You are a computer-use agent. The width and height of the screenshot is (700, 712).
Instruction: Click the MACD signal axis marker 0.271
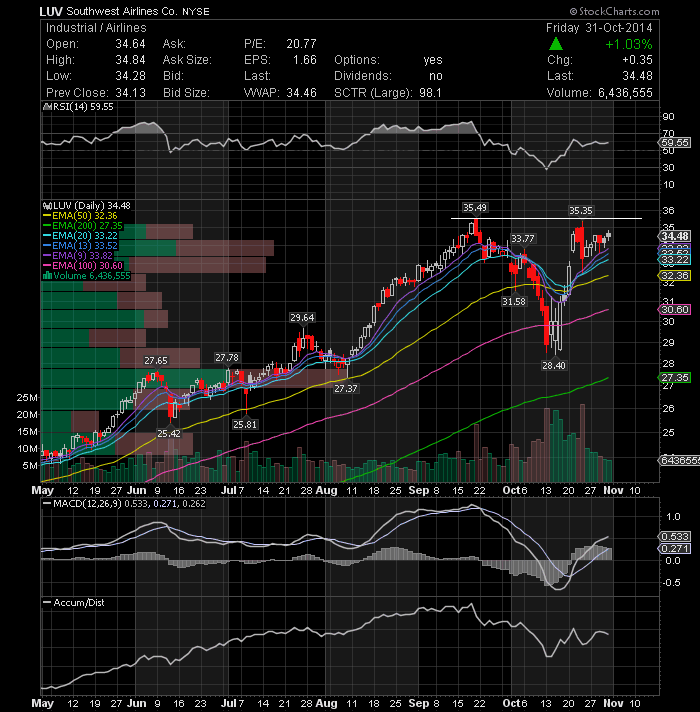pos(675,549)
